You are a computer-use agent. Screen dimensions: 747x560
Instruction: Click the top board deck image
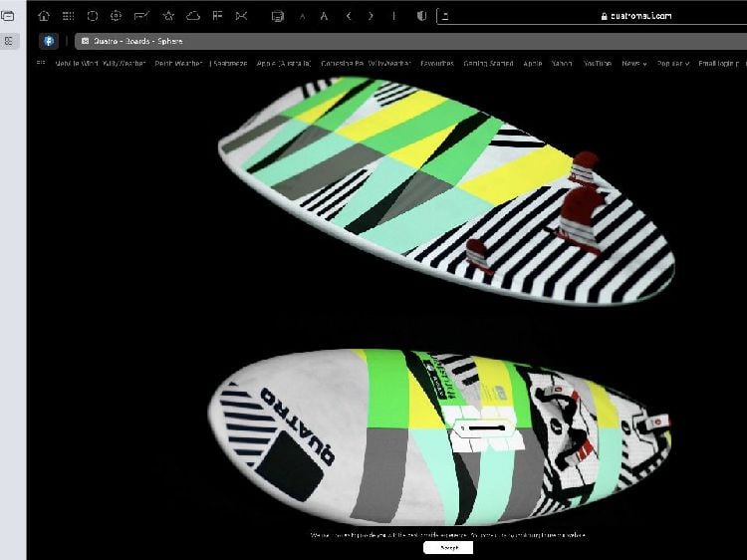coord(446,190)
